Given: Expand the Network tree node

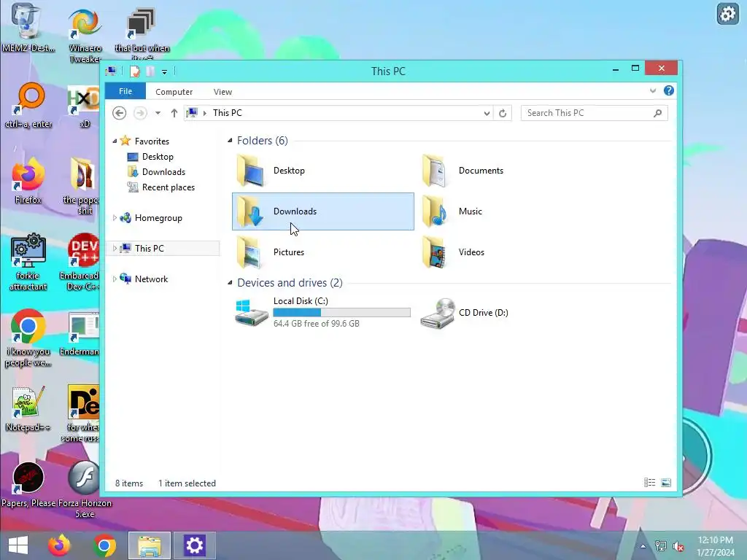Looking at the screenshot, I should 115,279.
